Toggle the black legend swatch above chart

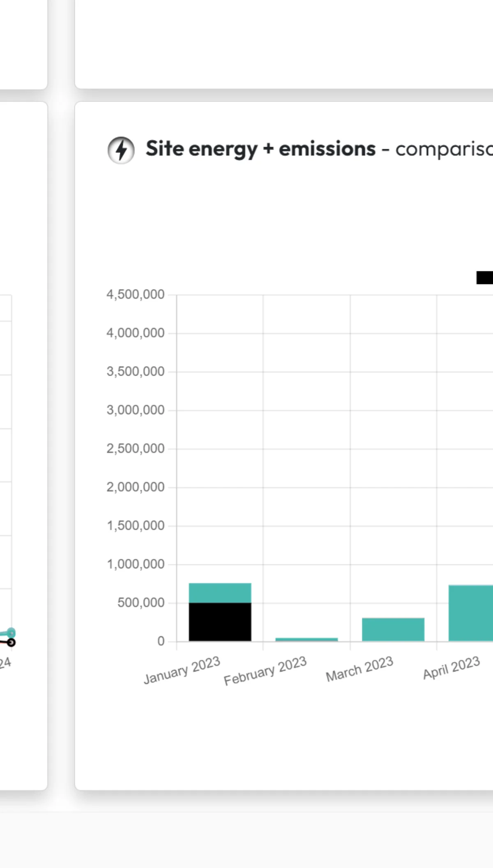[x=485, y=277]
